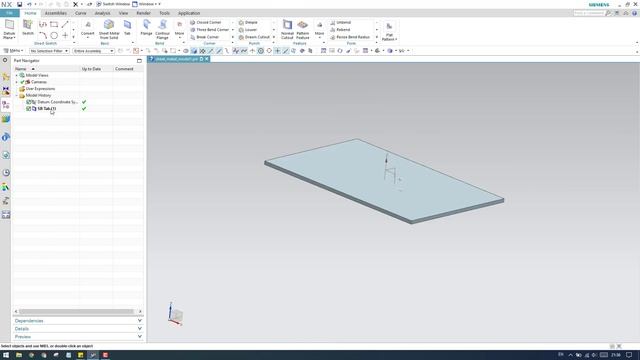Screen dimensions: 640x360
Task: Click the Normal Cutout tool
Action: pyautogui.click(x=287, y=29)
